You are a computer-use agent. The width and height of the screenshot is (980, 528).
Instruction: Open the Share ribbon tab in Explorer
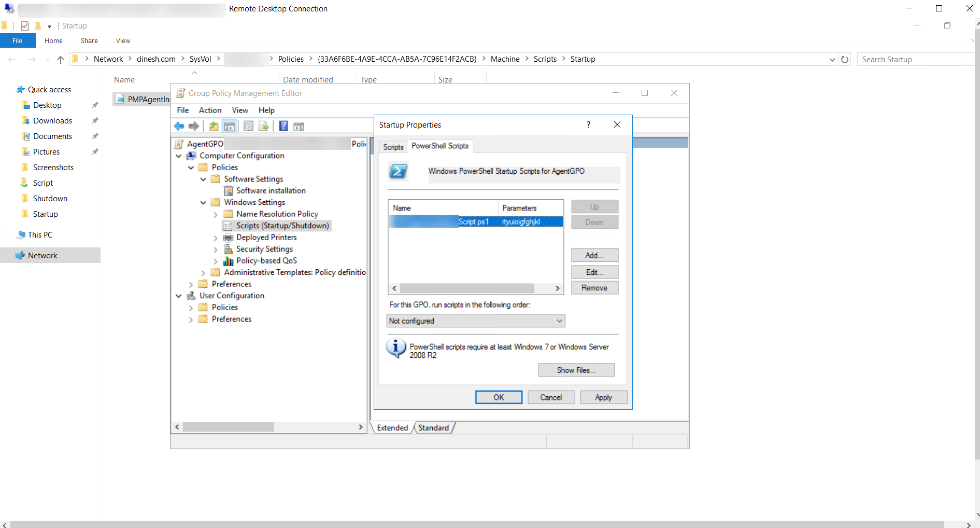(x=89, y=41)
